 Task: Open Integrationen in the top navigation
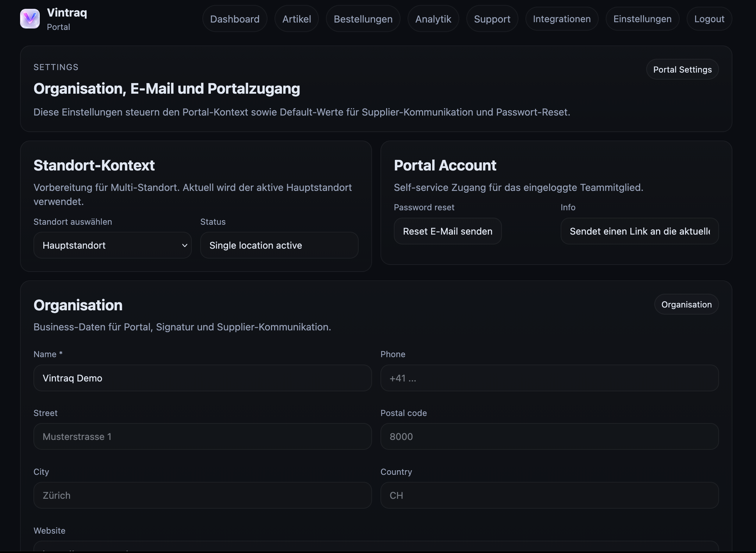point(561,19)
